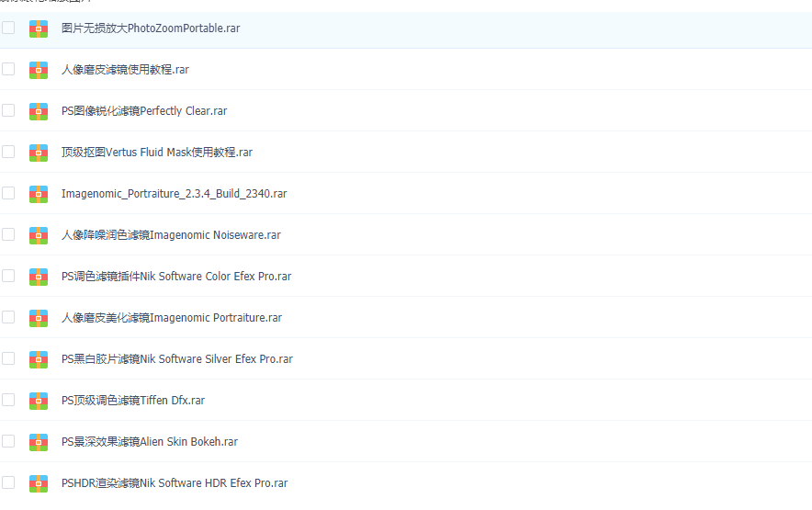Screen dimensions: 812x510
Task: Click file name PS图像锐化滤镜Perfectly Clear.rar
Action: [x=144, y=111]
